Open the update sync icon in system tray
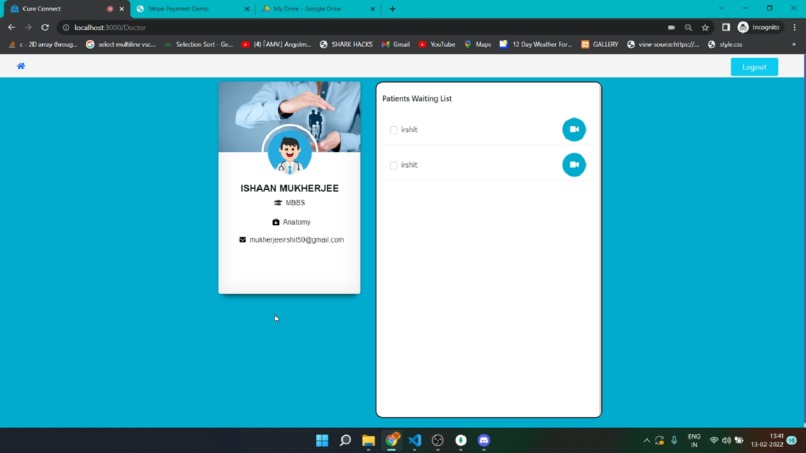 coord(660,441)
